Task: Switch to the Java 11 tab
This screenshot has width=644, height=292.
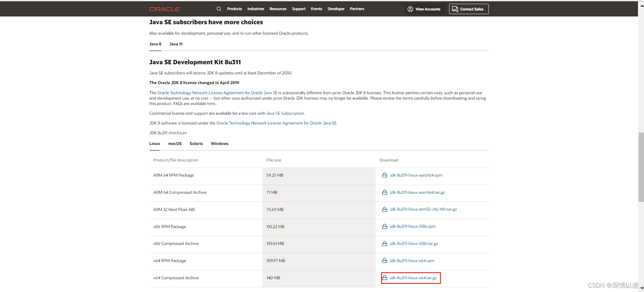Action: click(x=176, y=44)
